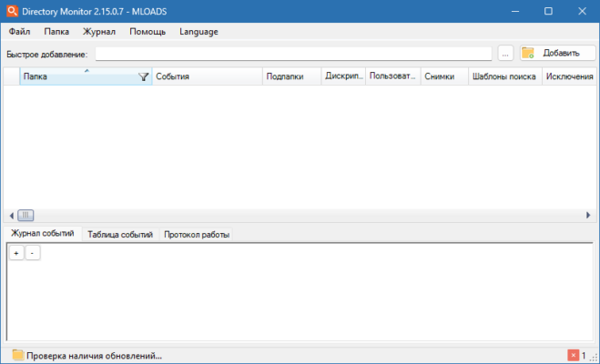Click the folder icon in status bar
Viewport: 600px width, 364px height.
pyautogui.click(x=17, y=355)
